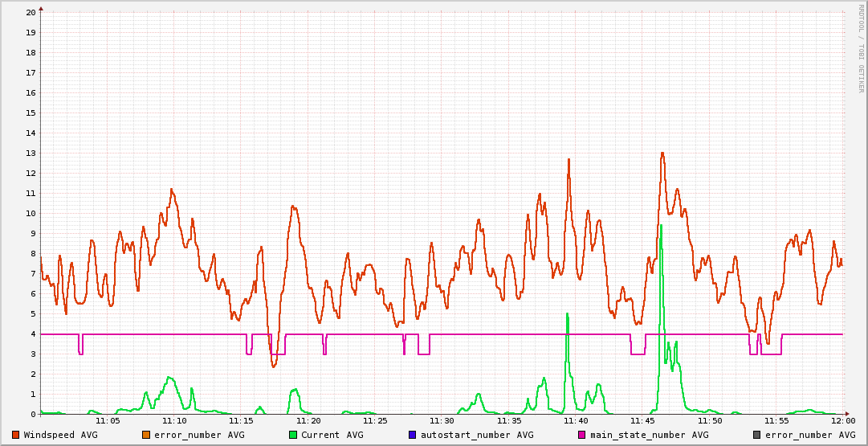Click the 20 value on y-axis
The height and width of the screenshot is (446, 868).
tap(31, 12)
